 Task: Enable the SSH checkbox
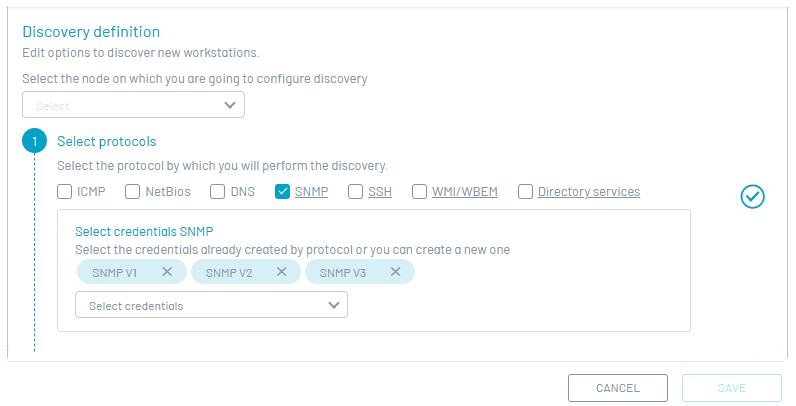pyautogui.click(x=355, y=191)
